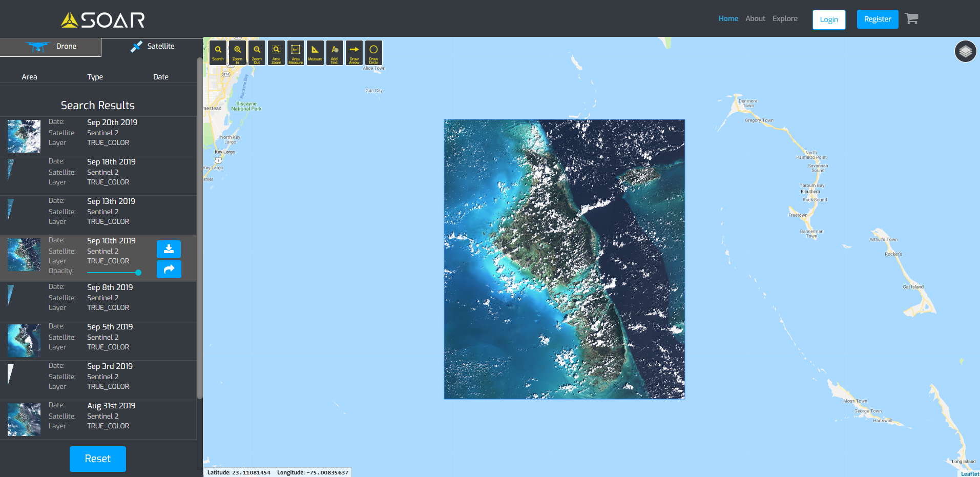
Task: Open the Area Measure tool
Action: 296,52
